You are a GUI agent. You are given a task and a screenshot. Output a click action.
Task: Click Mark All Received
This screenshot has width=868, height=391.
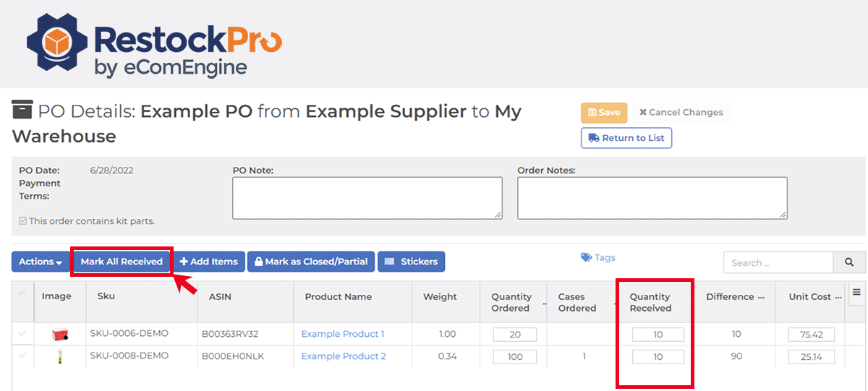point(122,262)
